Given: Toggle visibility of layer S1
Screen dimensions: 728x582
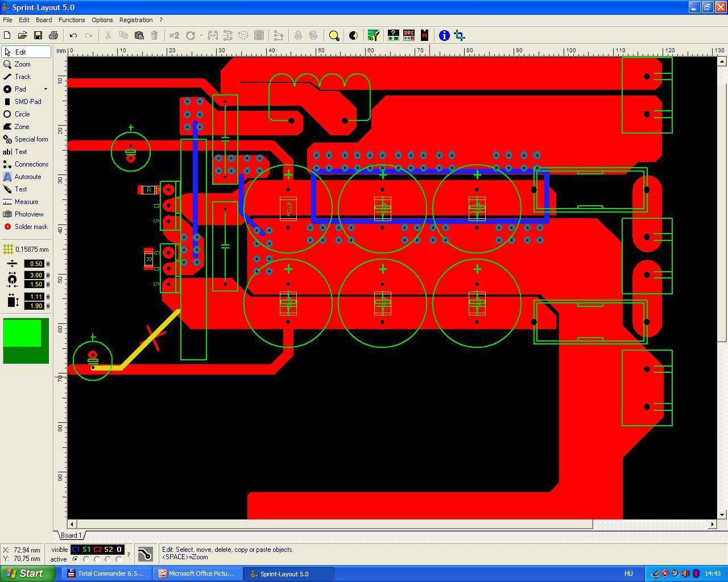Looking at the screenshot, I should 86,550.
